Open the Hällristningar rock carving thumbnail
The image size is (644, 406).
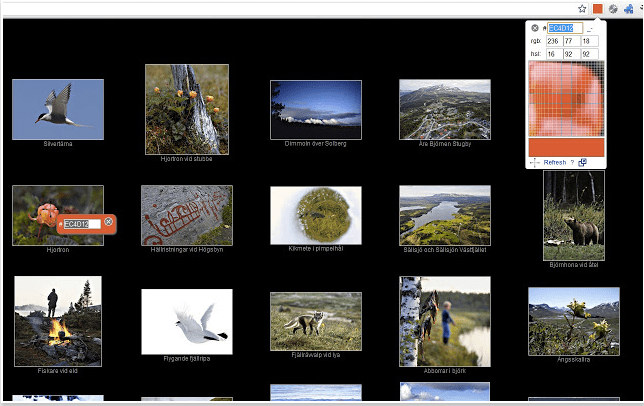(187, 215)
